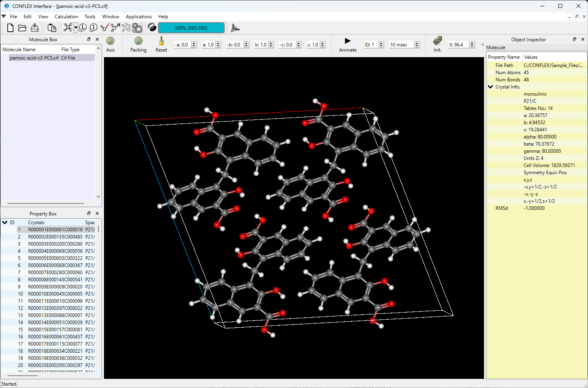Toggle the Packing display button
This screenshot has width=588, height=388.
[x=138, y=41]
